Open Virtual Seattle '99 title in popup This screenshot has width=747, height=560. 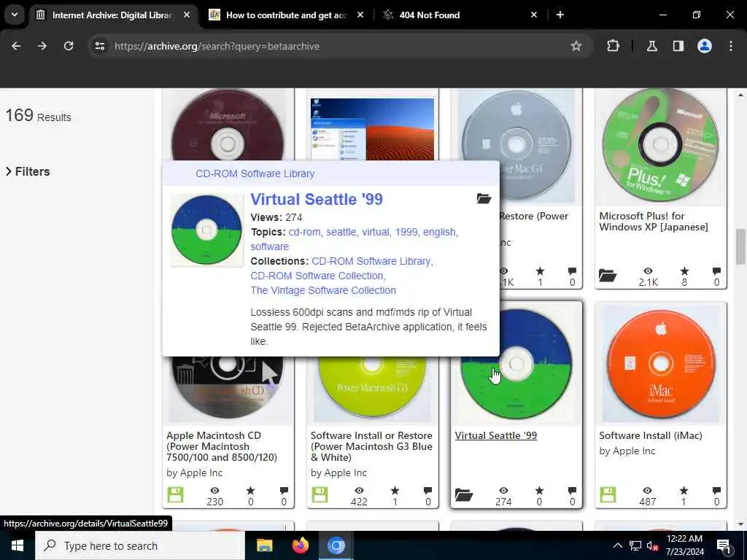pos(317,199)
